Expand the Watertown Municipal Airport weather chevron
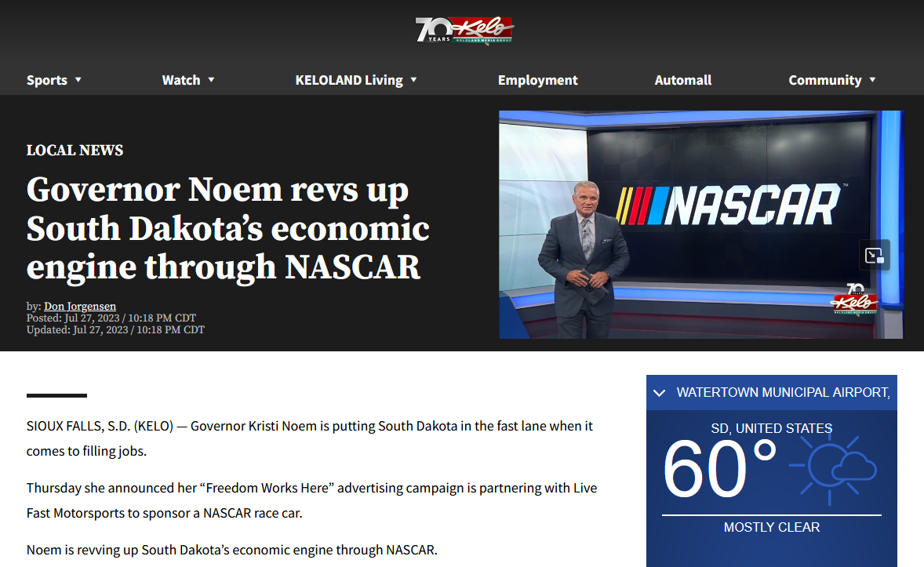 (x=660, y=393)
